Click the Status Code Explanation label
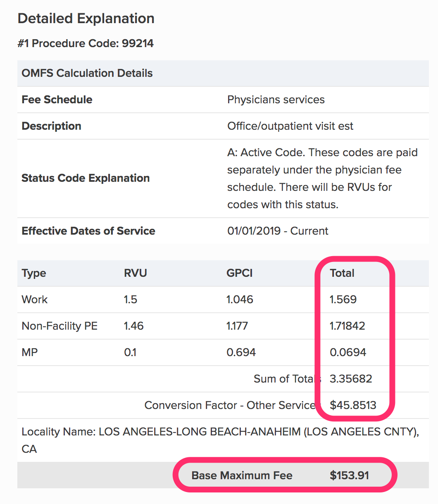Image resolution: width=438 pixels, height=504 pixels. pyautogui.click(x=86, y=178)
